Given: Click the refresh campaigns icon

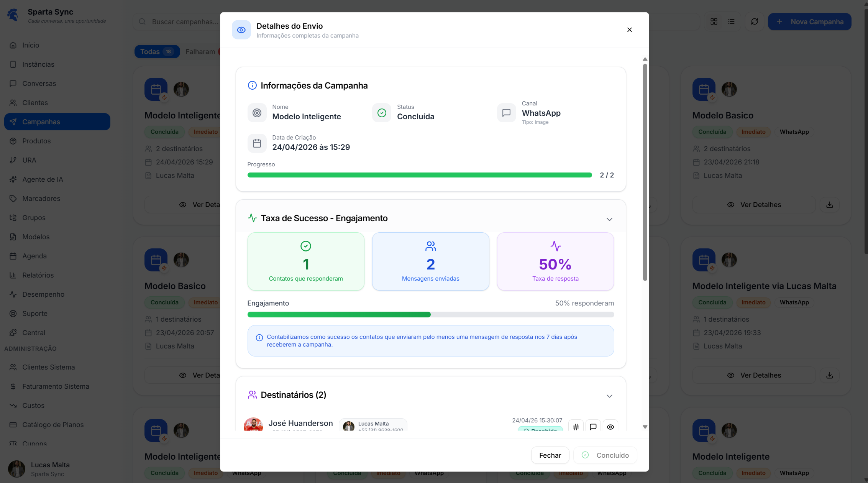Looking at the screenshot, I should [754, 22].
